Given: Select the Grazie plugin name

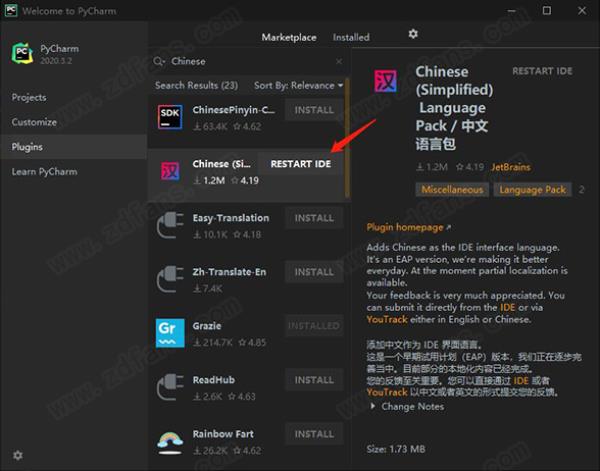Looking at the screenshot, I should coord(207,326).
